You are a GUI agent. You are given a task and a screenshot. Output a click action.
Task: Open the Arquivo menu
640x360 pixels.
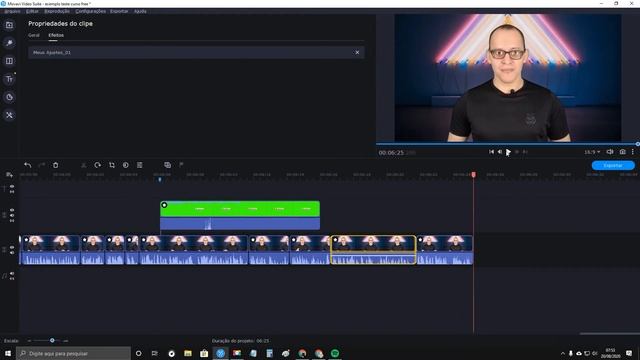(x=12, y=11)
